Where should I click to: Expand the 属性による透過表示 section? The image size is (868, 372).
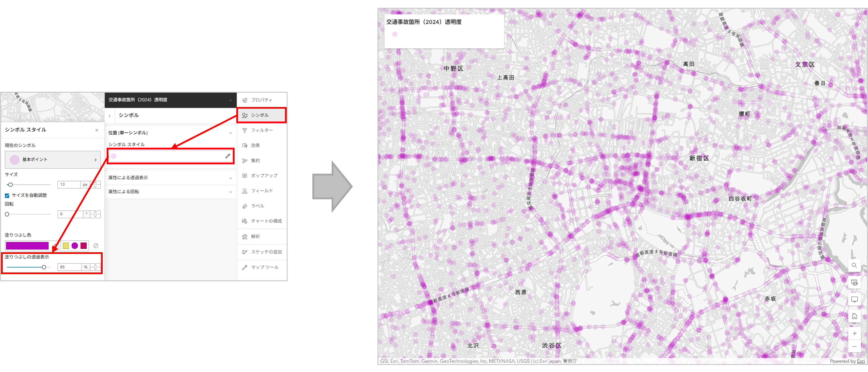(x=170, y=178)
